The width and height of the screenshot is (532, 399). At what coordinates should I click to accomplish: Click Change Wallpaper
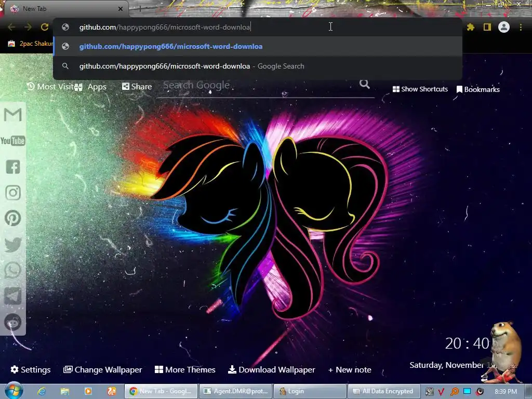102,369
